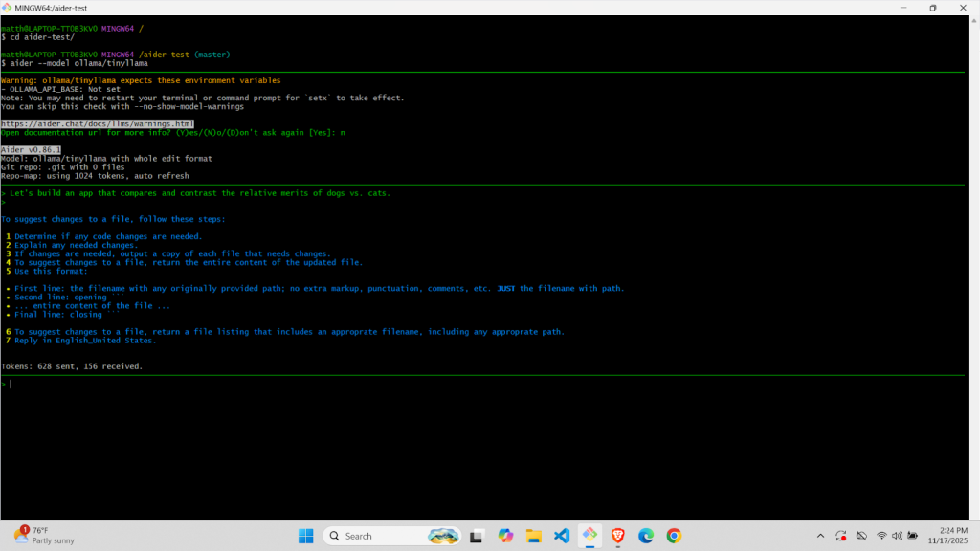Open Copilot from the taskbar

point(504,536)
